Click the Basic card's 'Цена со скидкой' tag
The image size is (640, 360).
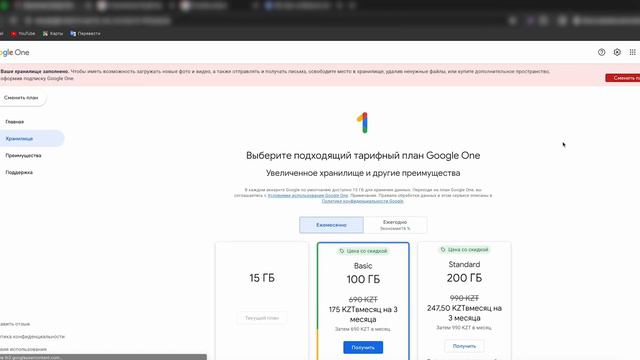click(363, 251)
